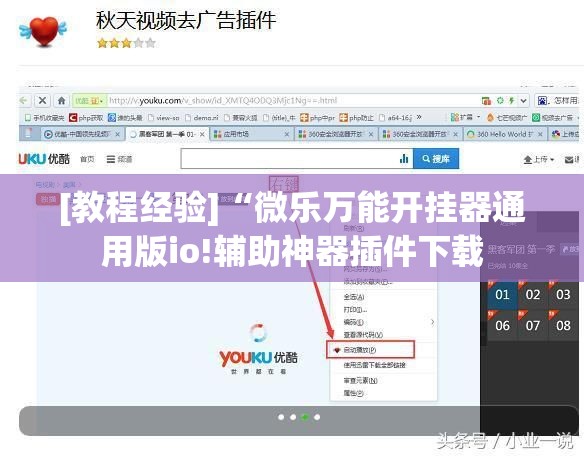The image size is (584, 456).
Task: Select episode 01 in episode list
Action: coord(502,295)
